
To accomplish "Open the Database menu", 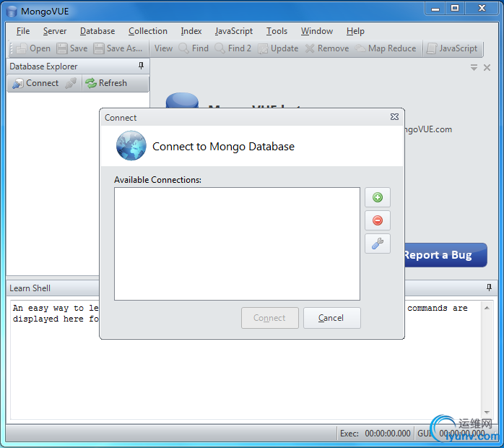I will tap(97, 31).
